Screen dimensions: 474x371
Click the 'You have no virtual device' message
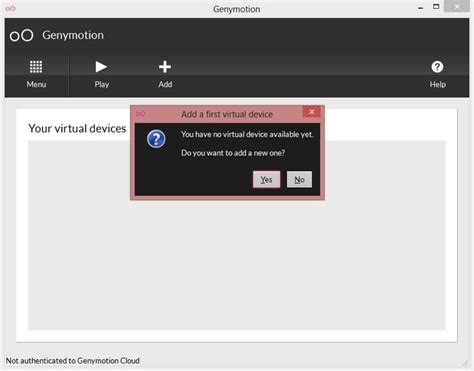coord(247,134)
